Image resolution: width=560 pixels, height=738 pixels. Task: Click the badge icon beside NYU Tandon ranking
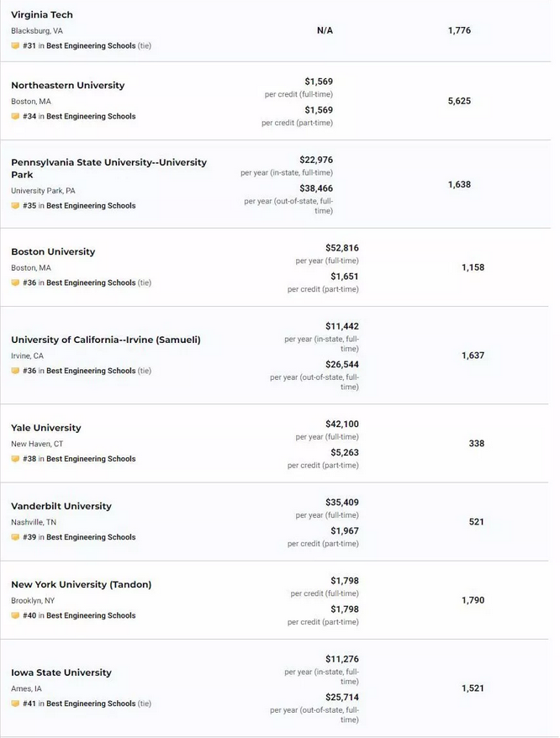(x=15, y=615)
